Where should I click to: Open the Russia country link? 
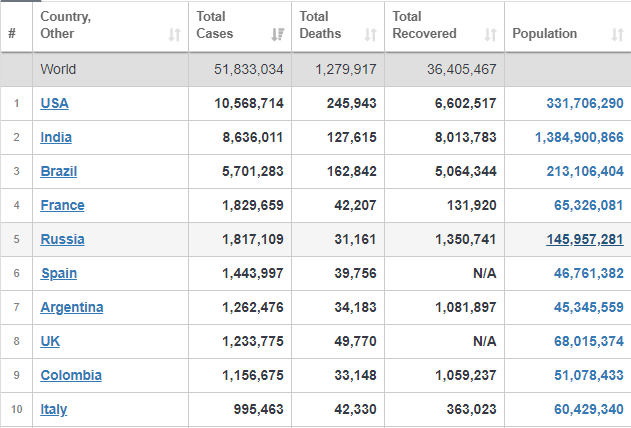pos(62,239)
